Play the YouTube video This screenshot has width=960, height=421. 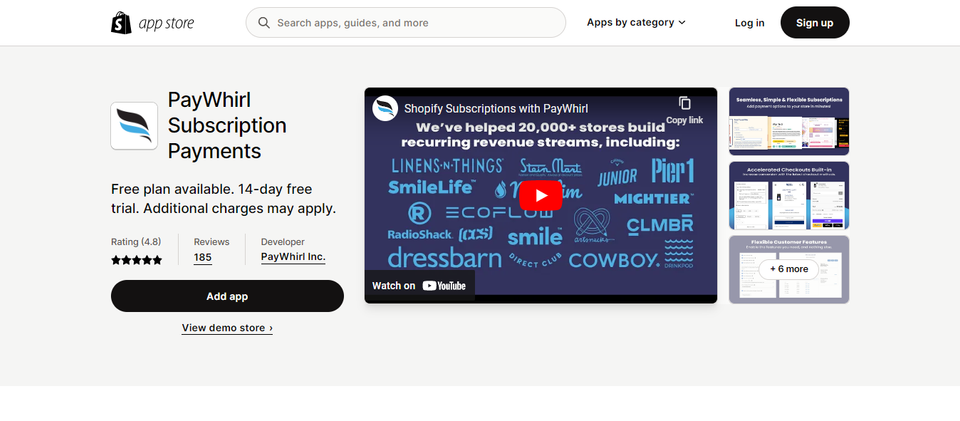click(541, 195)
